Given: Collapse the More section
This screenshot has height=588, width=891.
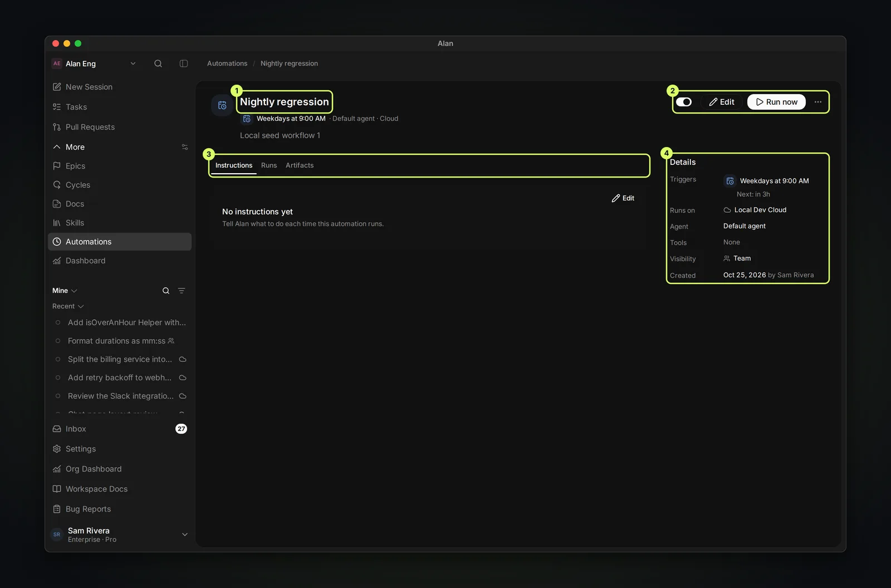Looking at the screenshot, I should point(69,147).
